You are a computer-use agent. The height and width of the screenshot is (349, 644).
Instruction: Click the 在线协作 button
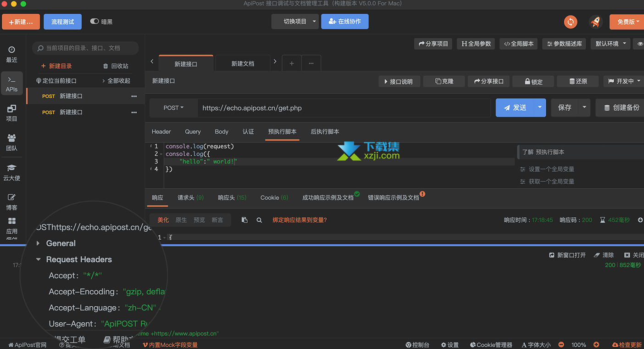point(345,22)
